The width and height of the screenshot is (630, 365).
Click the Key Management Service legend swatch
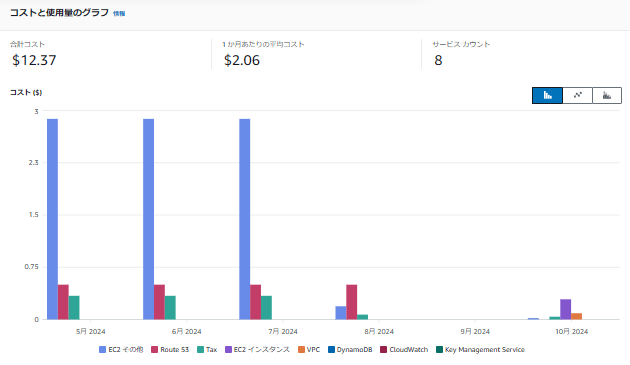439,350
